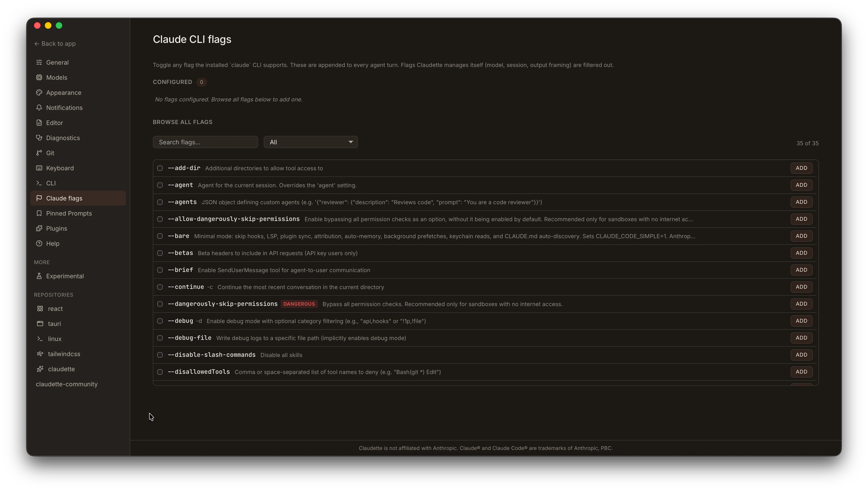Click the Appearance palette icon
Viewport: 868px width, 491px height.
point(39,92)
